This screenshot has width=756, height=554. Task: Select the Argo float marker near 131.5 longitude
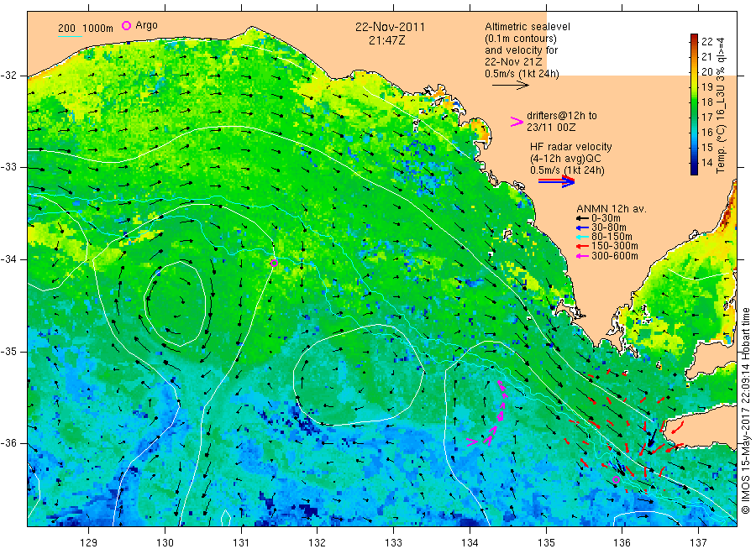(x=274, y=263)
